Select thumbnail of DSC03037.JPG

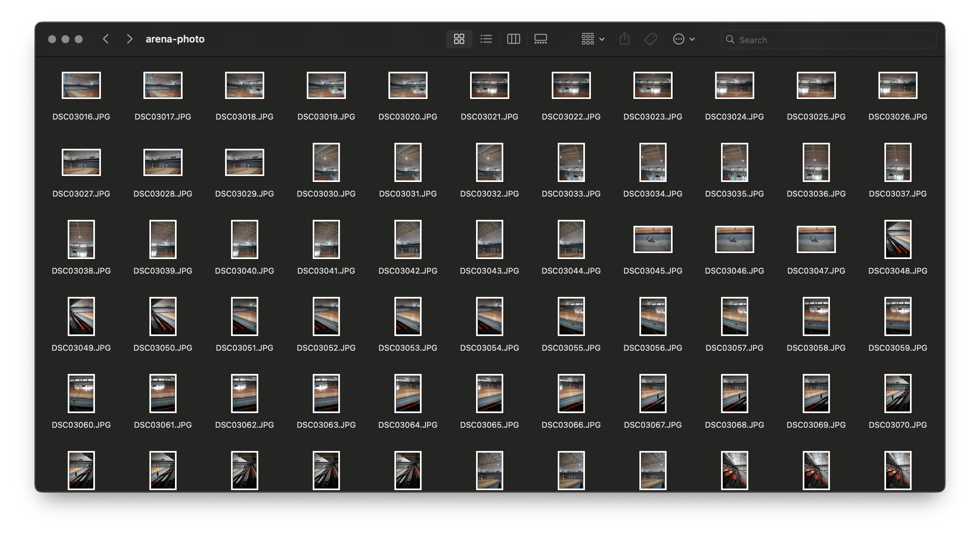898,162
